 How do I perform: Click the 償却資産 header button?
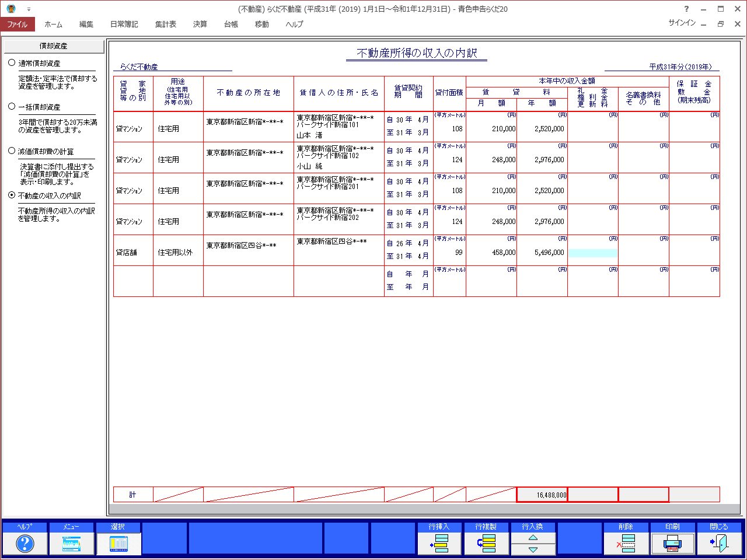pyautogui.click(x=54, y=46)
